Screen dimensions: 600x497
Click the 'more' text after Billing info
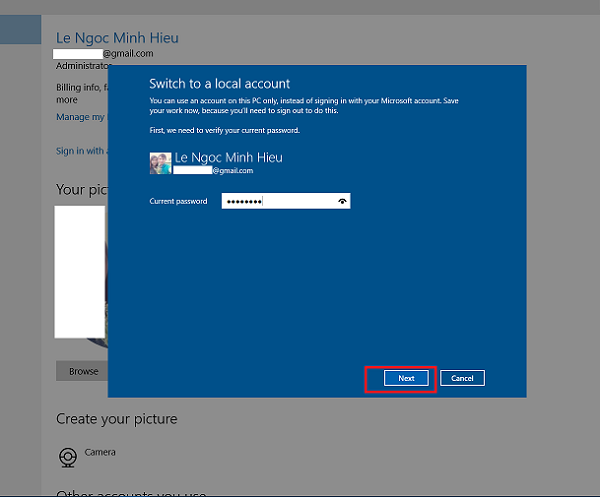66,100
